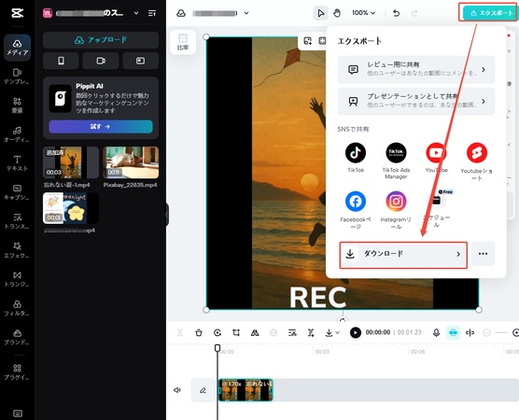Open the トランジション transitions panel
The height and width of the screenshot is (420, 519).
point(17,279)
